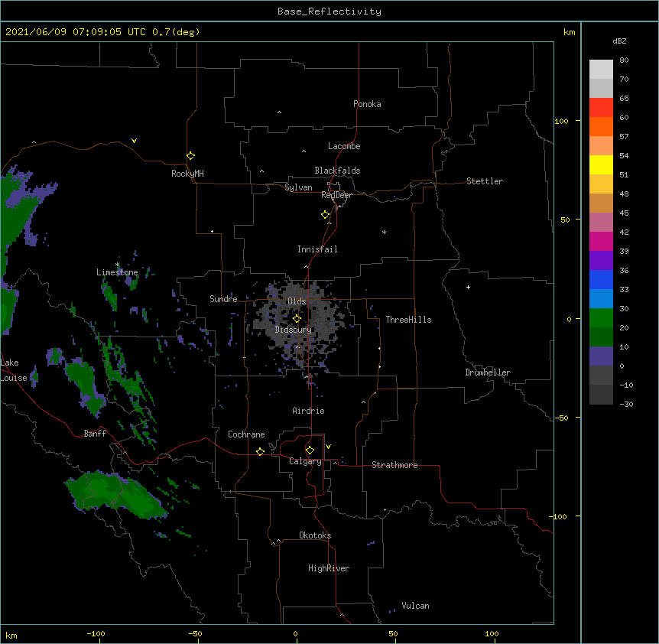This screenshot has width=659, height=644.
Task: Click the Base_Reflectivity title text
Action: (x=329, y=11)
